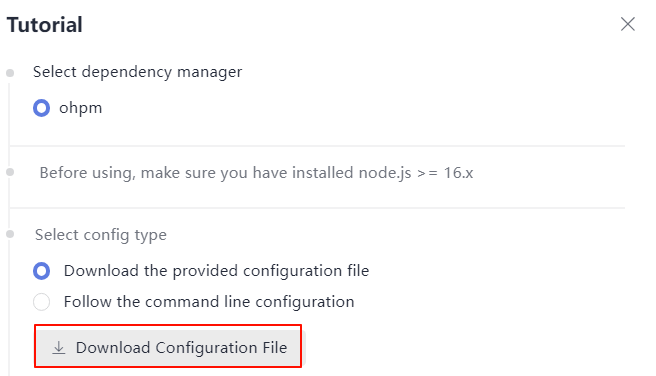
Task: Click the Download Configuration File button
Action: pos(168,348)
